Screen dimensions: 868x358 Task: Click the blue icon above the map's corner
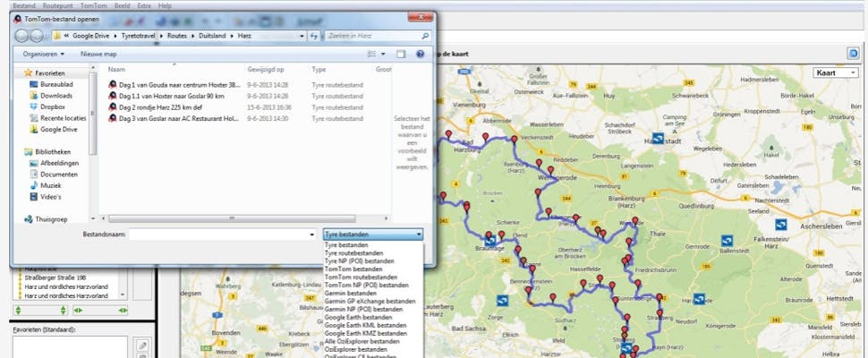point(853,54)
